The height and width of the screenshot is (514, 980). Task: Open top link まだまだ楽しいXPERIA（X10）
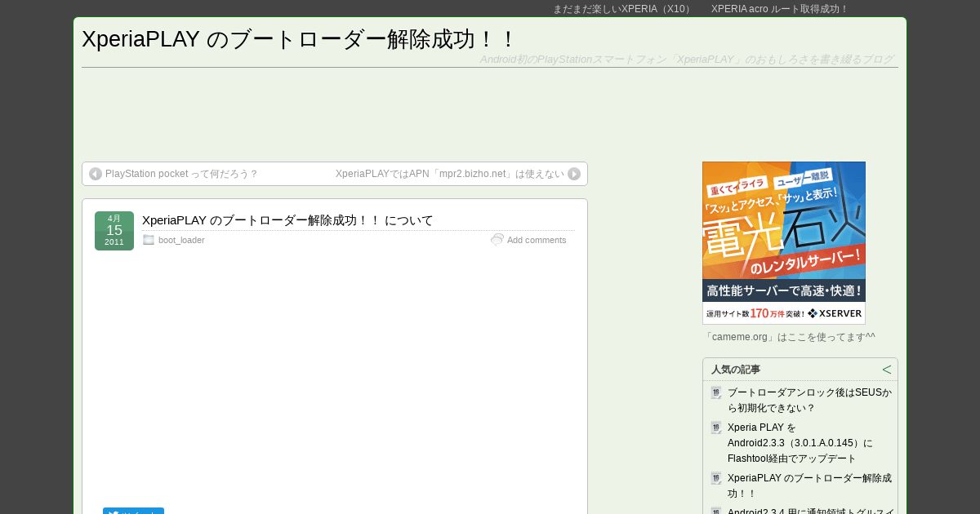pyautogui.click(x=622, y=9)
